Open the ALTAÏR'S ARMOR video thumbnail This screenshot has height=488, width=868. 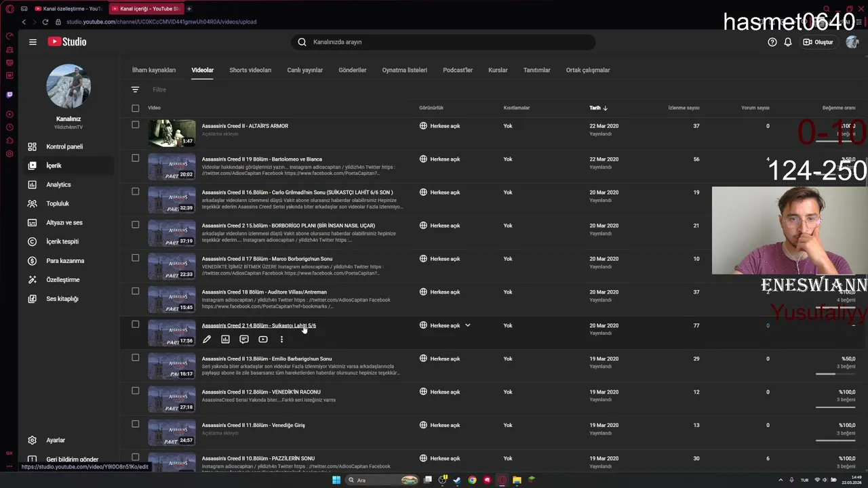click(172, 133)
